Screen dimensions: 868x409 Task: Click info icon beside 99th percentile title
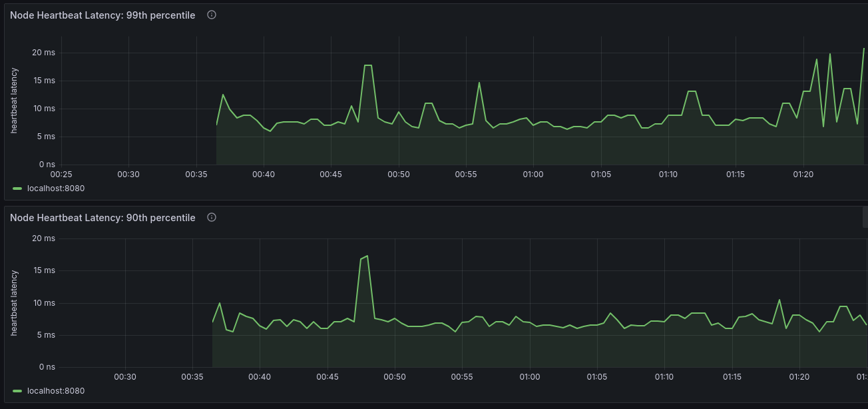(x=212, y=15)
